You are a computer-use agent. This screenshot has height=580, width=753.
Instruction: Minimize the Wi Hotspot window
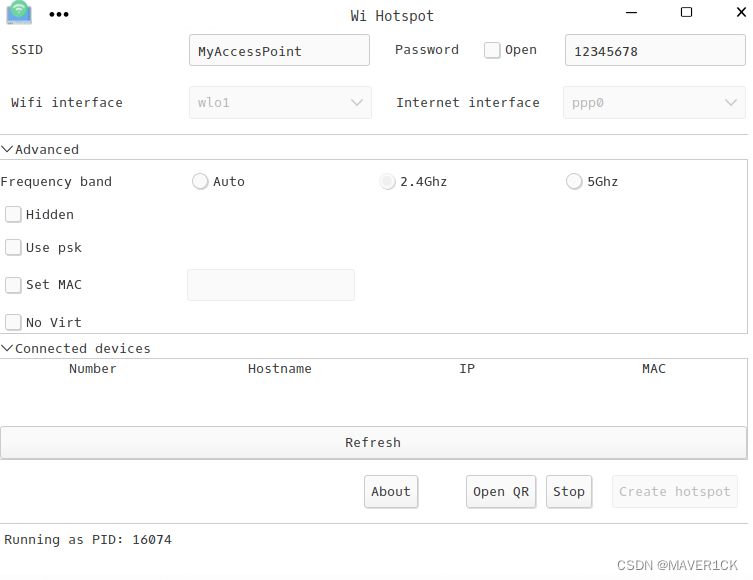tap(632, 12)
